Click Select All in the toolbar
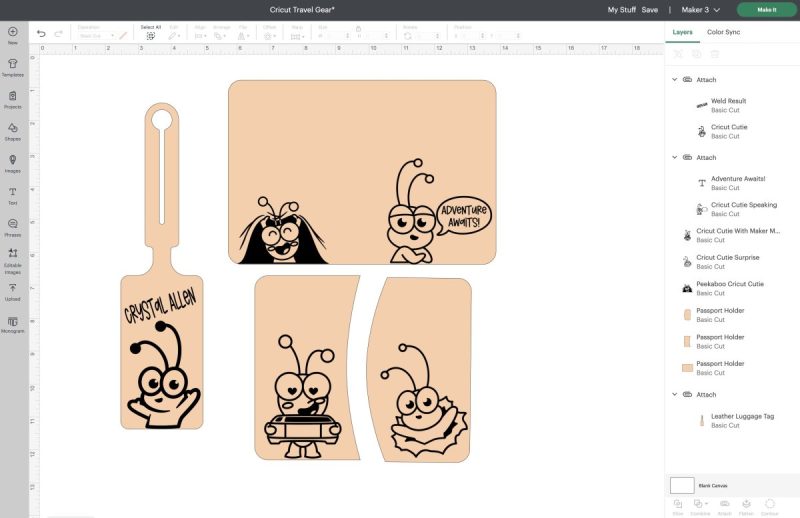Image resolution: width=800 pixels, height=518 pixels. [151, 33]
